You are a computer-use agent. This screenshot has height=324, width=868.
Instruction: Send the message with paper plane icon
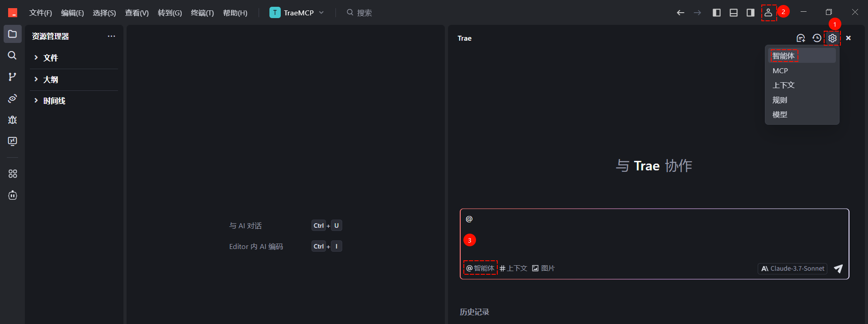[x=838, y=268]
